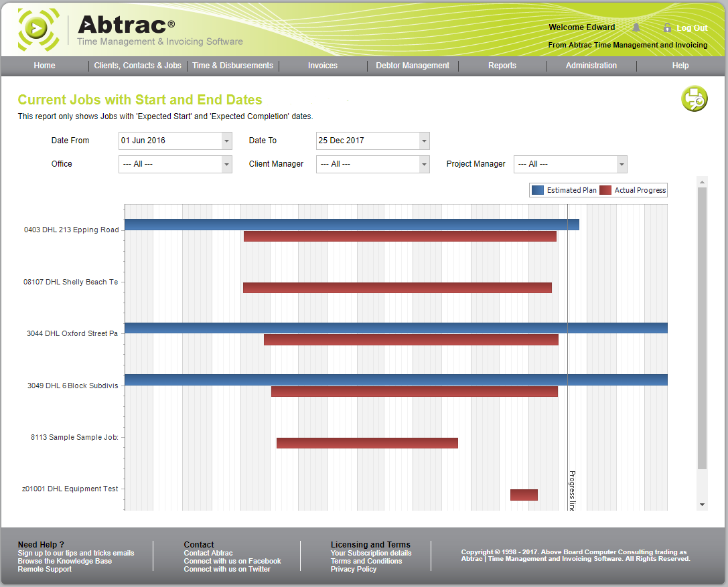728x587 pixels.
Task: Click the Estimated Plan legend color swatch
Action: coord(536,190)
